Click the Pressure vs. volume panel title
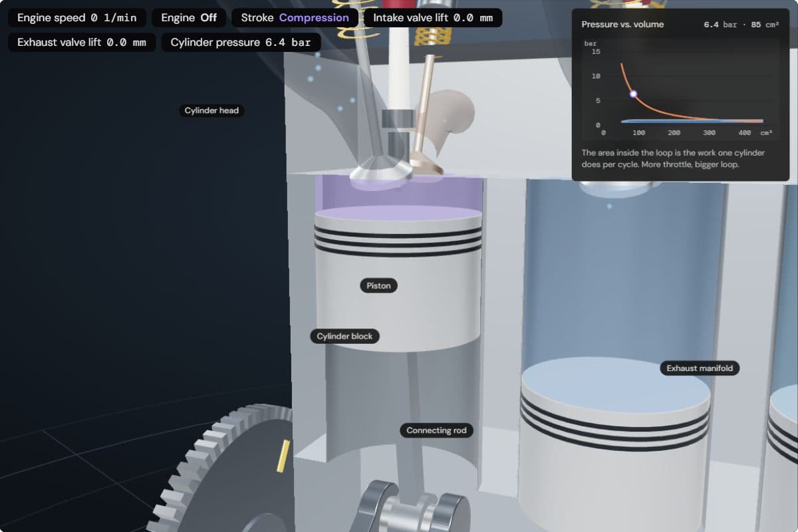798x532 pixels. [622, 25]
